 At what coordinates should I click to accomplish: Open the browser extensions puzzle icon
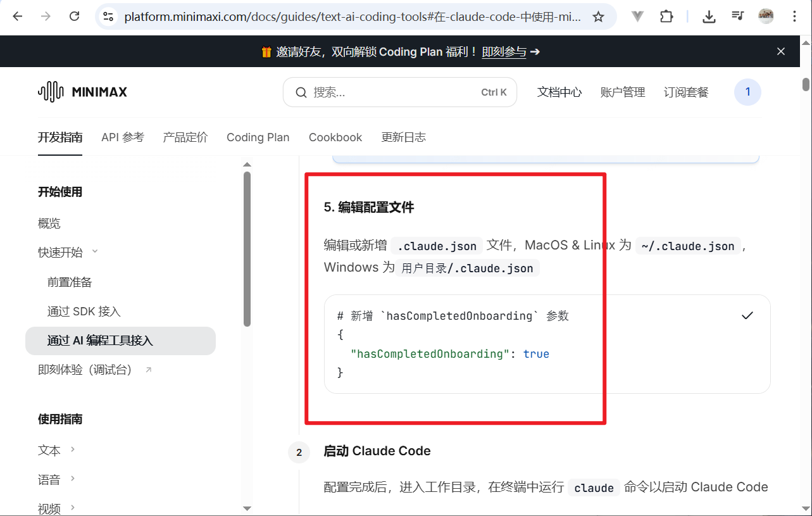coord(666,17)
